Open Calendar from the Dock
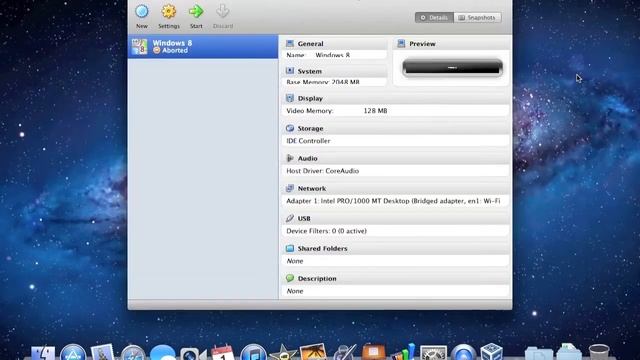640x360 pixels. (x=223, y=353)
